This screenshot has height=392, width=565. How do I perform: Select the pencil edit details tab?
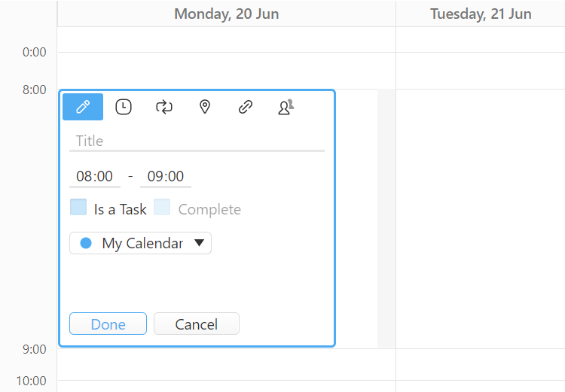pos(83,107)
